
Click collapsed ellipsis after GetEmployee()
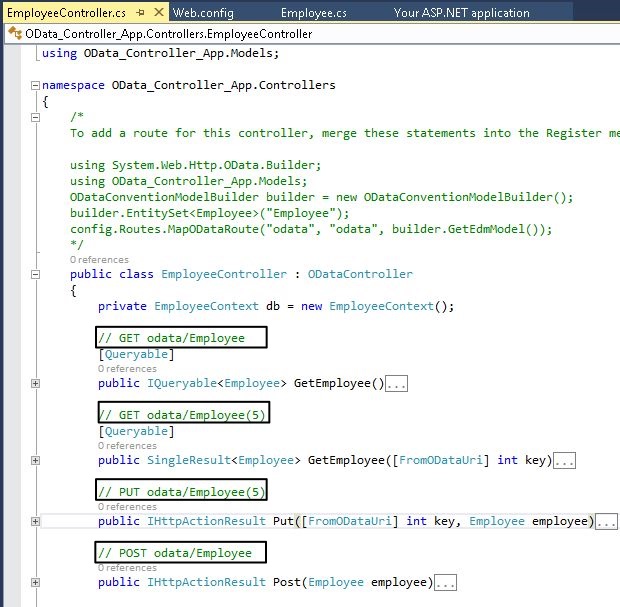pyautogui.click(x=397, y=384)
